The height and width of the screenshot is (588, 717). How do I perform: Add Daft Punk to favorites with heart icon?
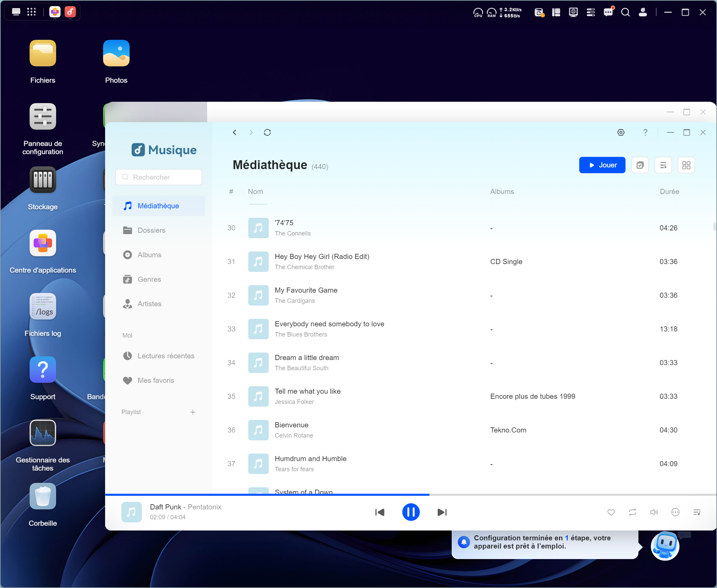(611, 512)
